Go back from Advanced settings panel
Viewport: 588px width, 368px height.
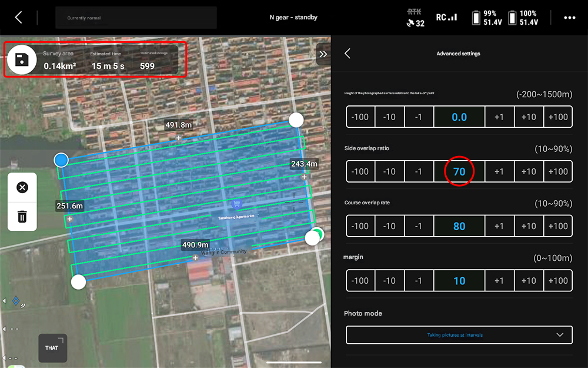pyautogui.click(x=348, y=54)
